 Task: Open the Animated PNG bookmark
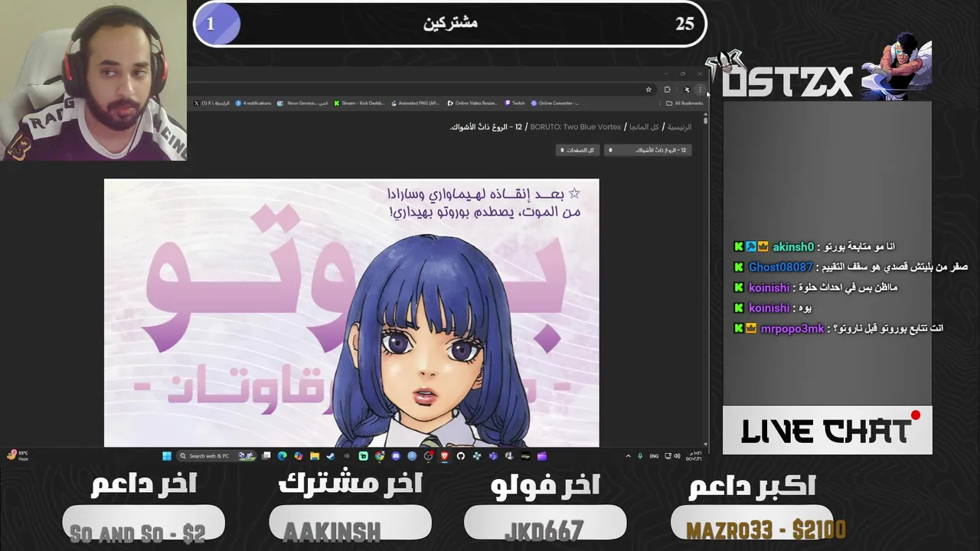click(x=416, y=103)
